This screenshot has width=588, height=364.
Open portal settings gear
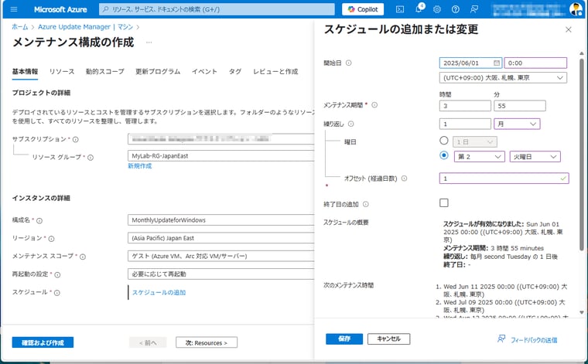tap(437, 9)
